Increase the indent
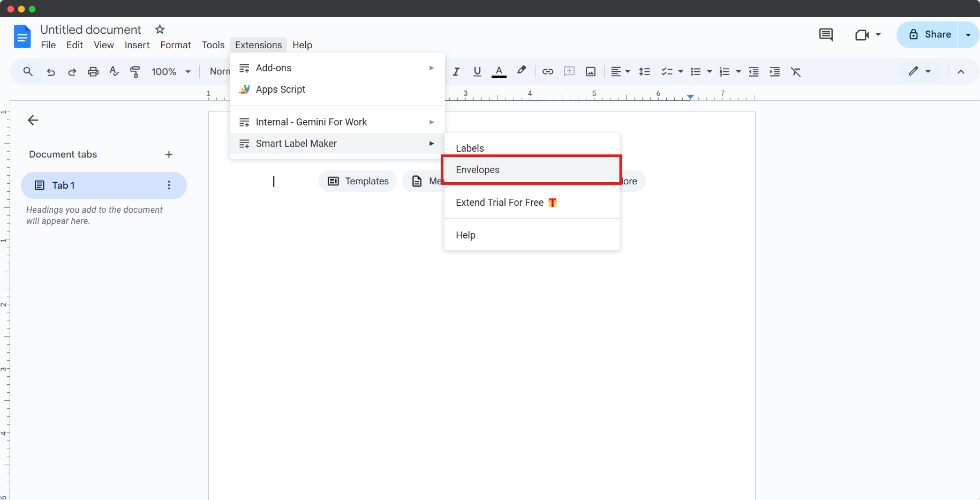Screen dimensions: 980x500 [775, 71]
